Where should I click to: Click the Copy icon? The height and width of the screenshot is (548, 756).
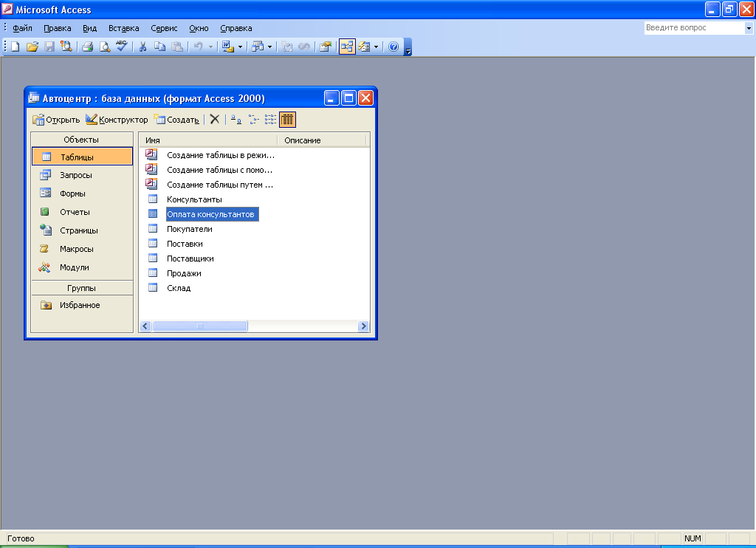pyautogui.click(x=159, y=47)
